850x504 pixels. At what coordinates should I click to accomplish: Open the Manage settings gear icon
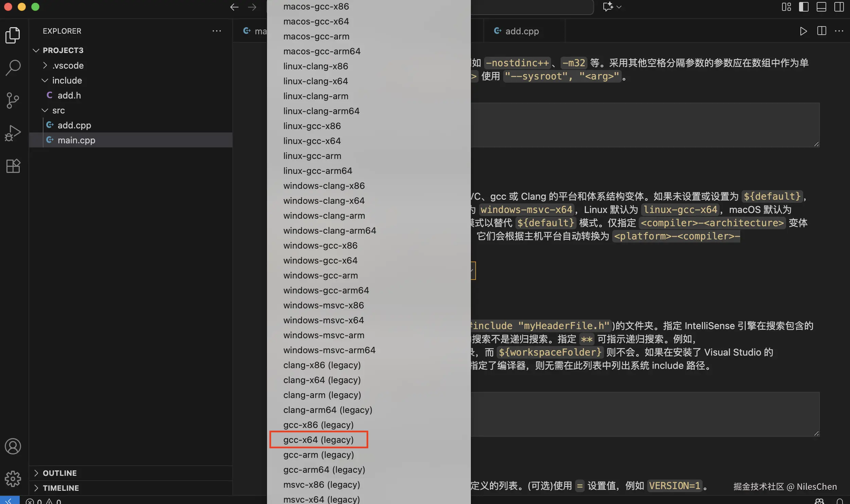tap(13, 479)
